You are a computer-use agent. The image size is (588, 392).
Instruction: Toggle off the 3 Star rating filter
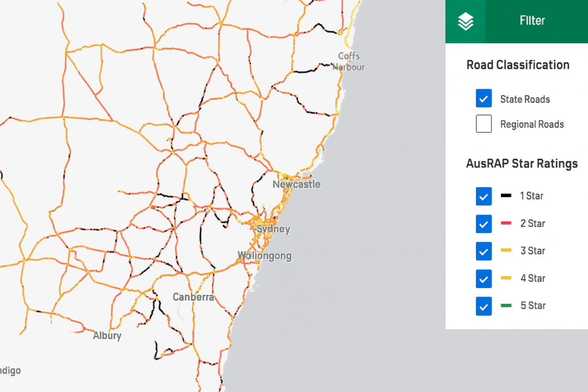(x=483, y=252)
